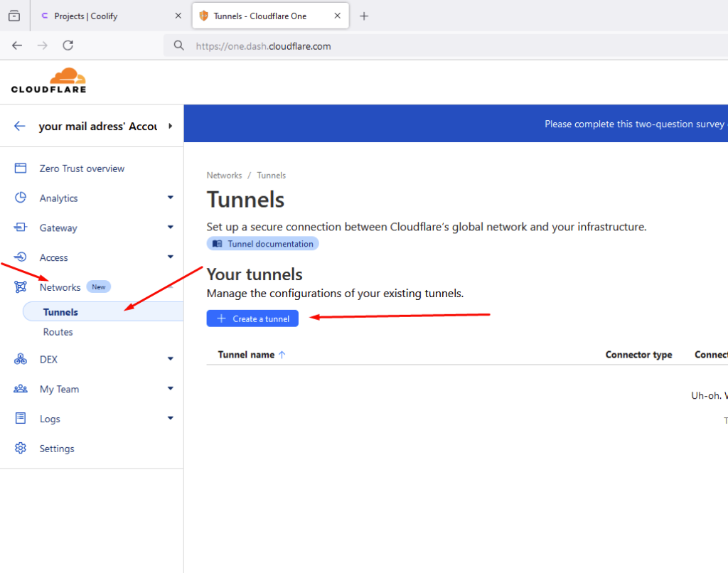728x573 pixels.
Task: Click the browser forward arrow button
Action: pyautogui.click(x=42, y=45)
